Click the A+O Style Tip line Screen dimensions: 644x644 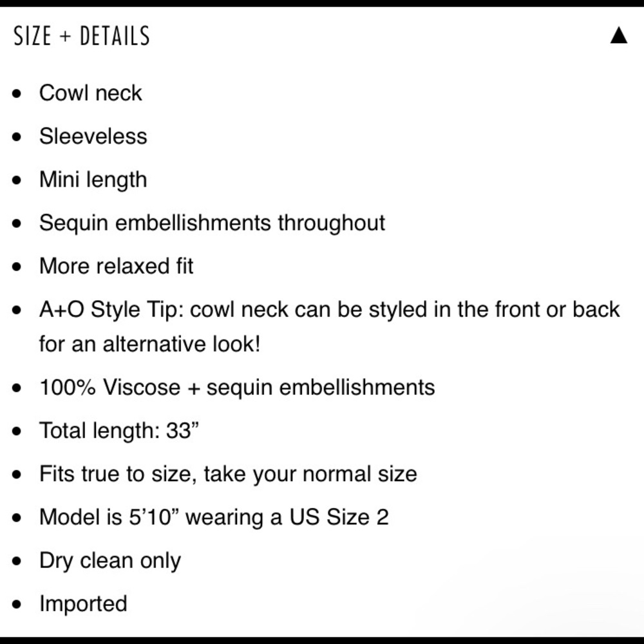329,309
